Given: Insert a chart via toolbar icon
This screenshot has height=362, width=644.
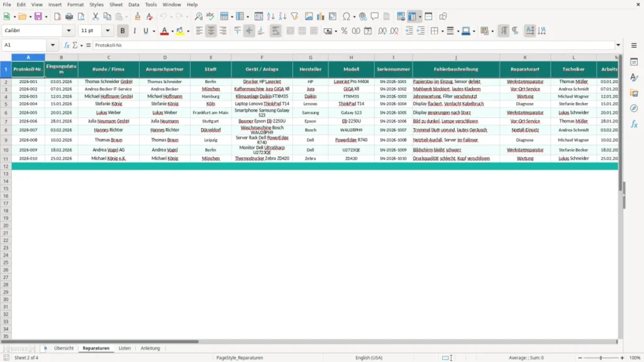Looking at the screenshot, I should [321, 16].
